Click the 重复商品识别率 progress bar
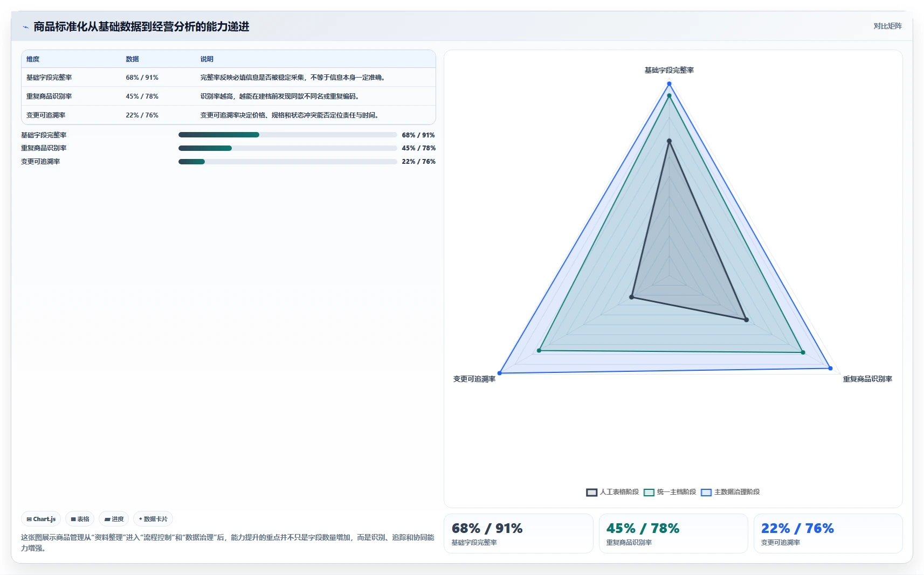This screenshot has width=924, height=575. [x=287, y=148]
